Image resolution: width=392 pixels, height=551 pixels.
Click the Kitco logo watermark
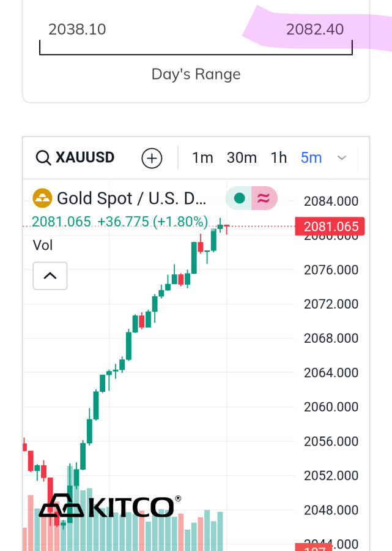point(110,506)
